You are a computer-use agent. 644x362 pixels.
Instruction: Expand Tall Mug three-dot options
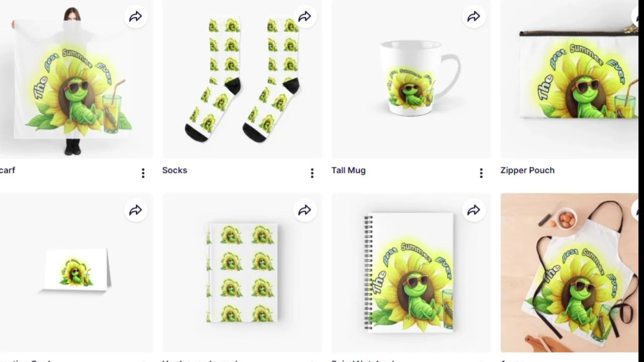coord(481,173)
